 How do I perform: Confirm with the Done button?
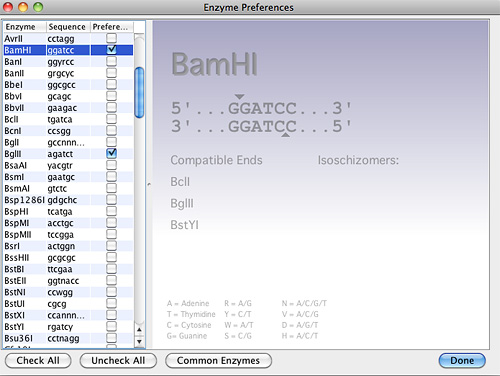[462, 361]
